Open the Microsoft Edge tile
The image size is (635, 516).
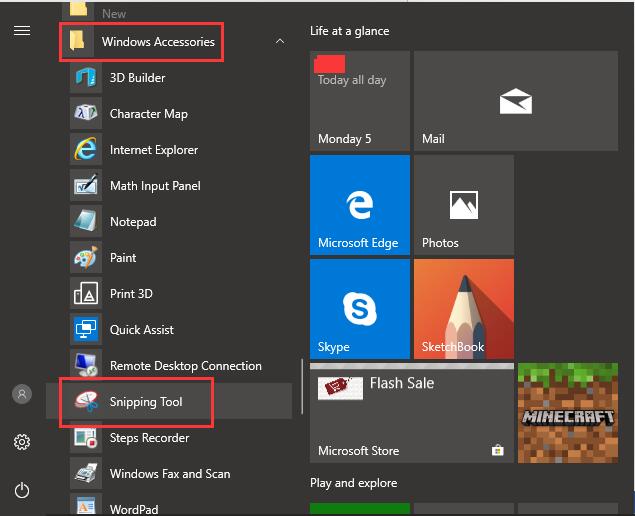360,205
